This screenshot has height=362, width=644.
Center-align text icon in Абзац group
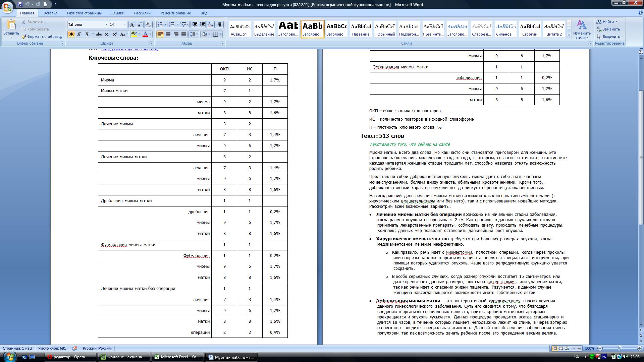(168, 34)
